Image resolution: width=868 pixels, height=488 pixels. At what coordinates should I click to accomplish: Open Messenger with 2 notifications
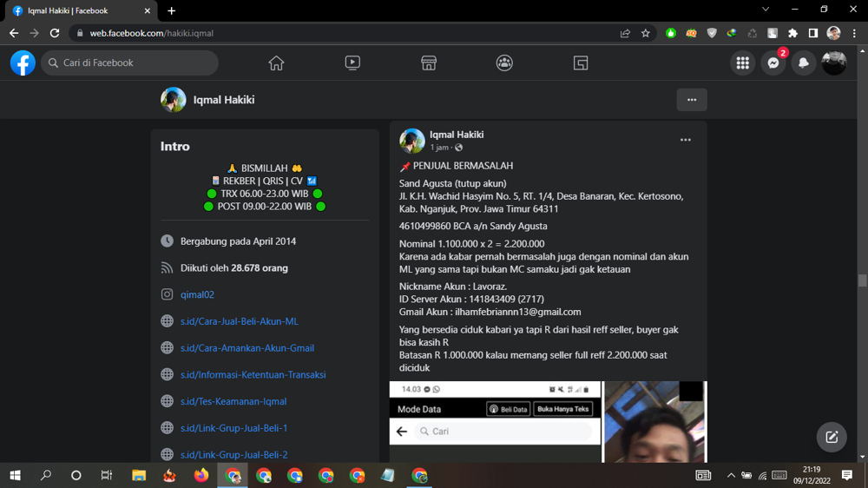pyautogui.click(x=773, y=63)
